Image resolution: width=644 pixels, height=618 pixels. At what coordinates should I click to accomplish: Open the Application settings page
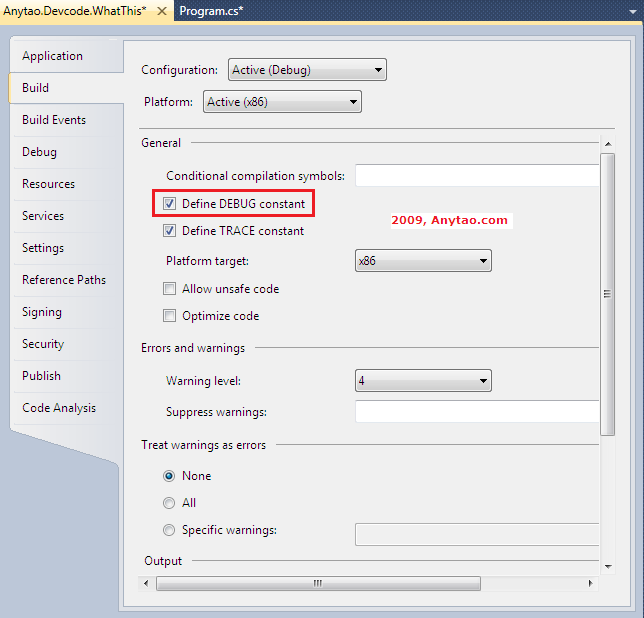pos(52,56)
